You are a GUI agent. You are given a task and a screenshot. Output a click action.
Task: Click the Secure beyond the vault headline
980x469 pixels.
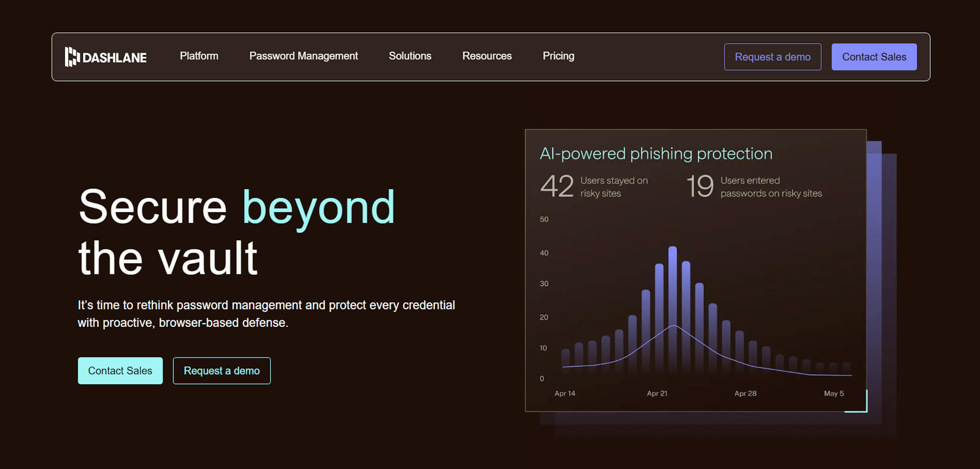click(x=236, y=232)
